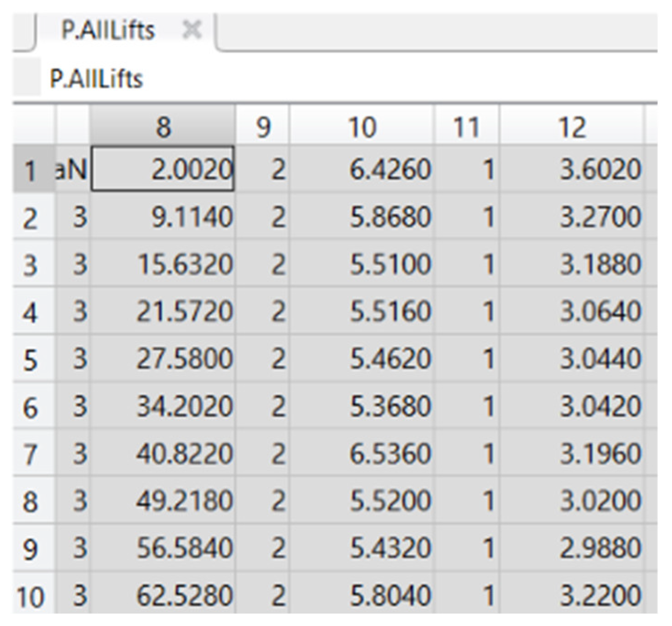
Task: Switch to the P.AllLifts tab
Action: pyautogui.click(x=108, y=31)
